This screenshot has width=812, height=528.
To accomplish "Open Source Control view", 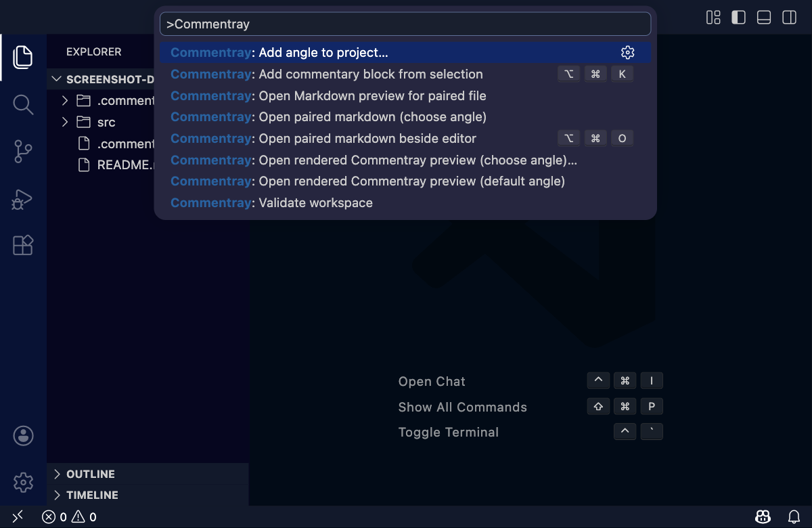I will pos(23,152).
